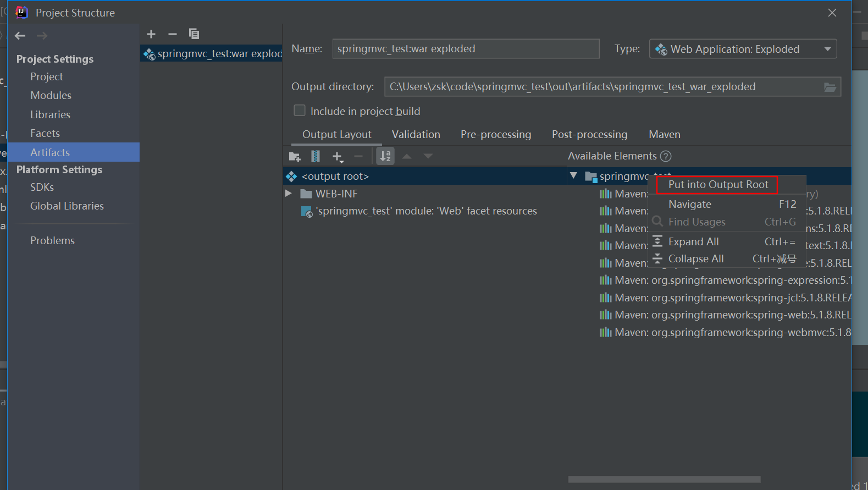Open the Problems section
Viewport: 868px width, 490px height.
point(53,241)
